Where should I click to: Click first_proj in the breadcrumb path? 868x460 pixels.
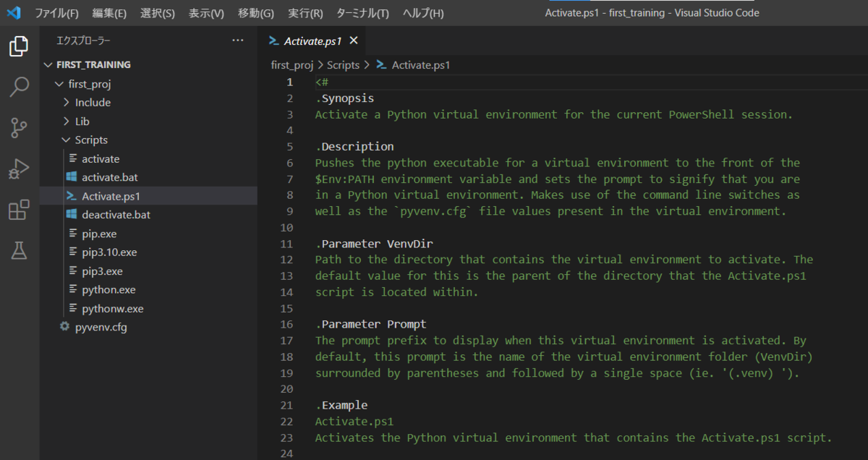click(292, 65)
